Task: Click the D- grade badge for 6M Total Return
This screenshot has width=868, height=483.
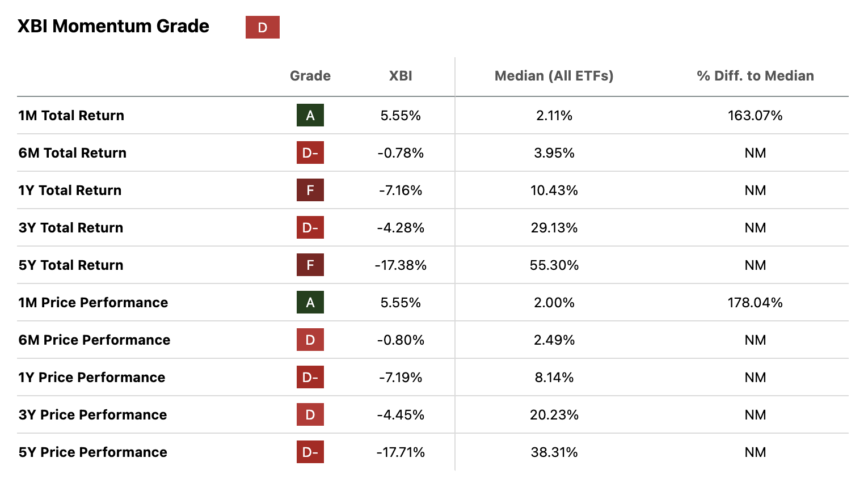Action: coord(310,152)
